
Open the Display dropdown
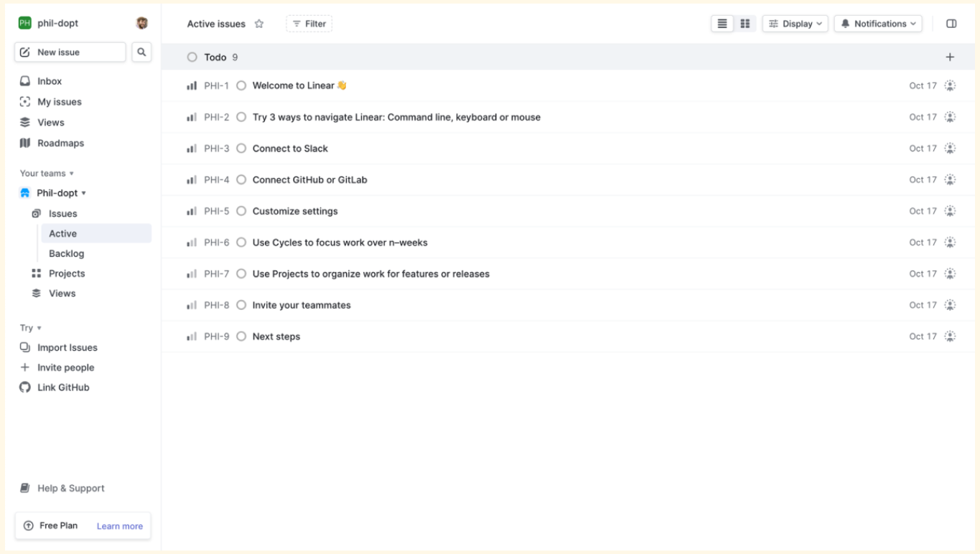(795, 24)
